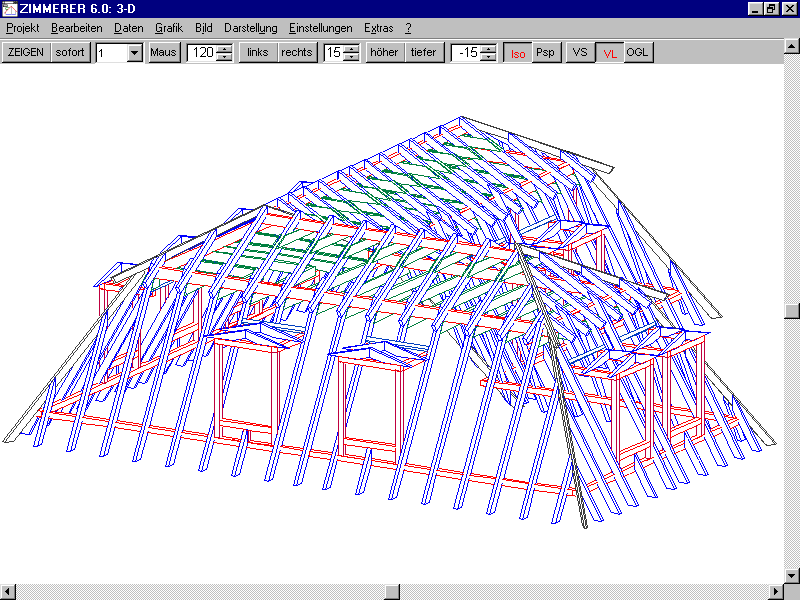
Task: Click the rotation angle field showing 120
Action: 202,53
